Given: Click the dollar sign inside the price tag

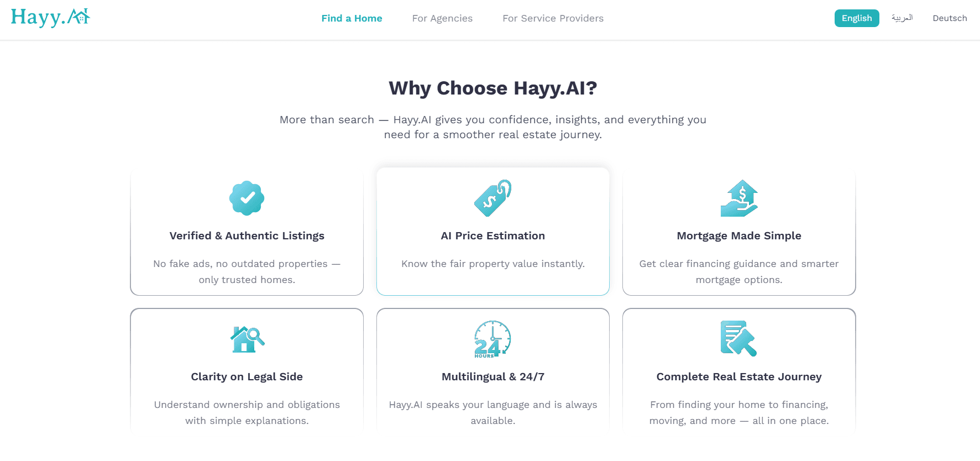Looking at the screenshot, I should 489,201.
